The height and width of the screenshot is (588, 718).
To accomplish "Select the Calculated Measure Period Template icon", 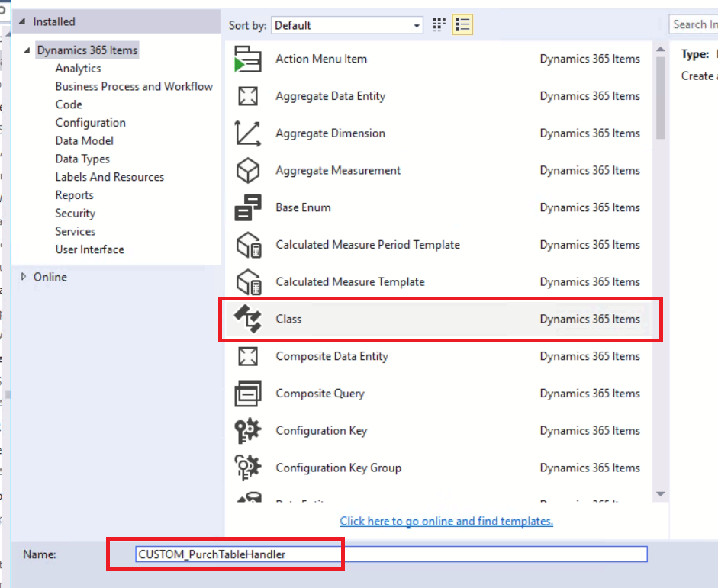I will click(x=249, y=245).
